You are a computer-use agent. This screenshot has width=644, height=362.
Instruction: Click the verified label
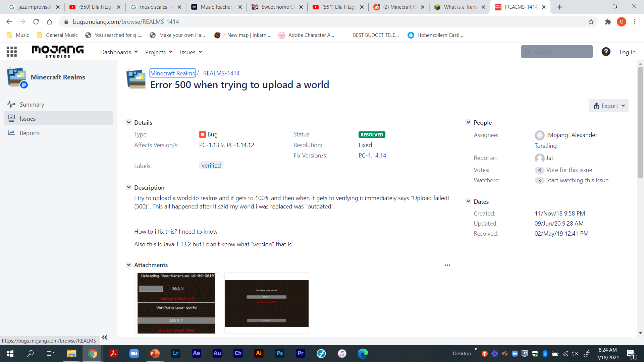[x=211, y=166]
